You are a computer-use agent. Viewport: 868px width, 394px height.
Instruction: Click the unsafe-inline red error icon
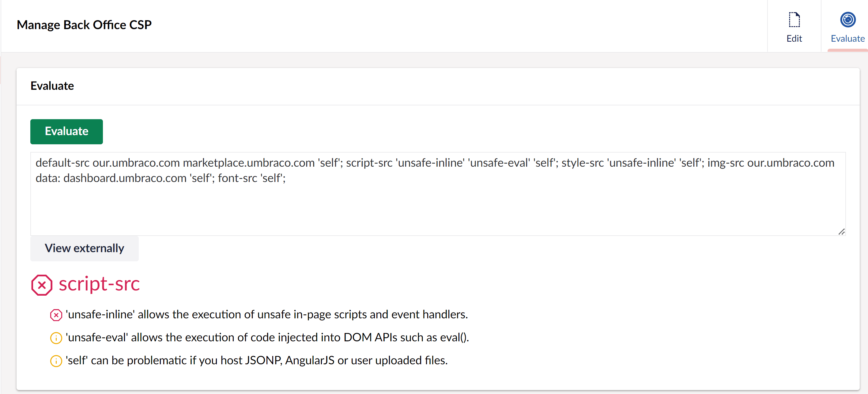[x=56, y=315]
